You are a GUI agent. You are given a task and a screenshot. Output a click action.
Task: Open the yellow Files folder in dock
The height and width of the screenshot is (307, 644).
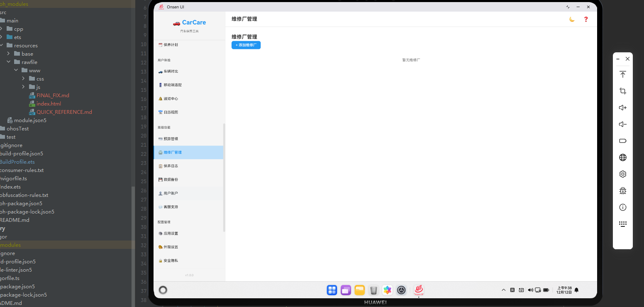[x=360, y=290]
